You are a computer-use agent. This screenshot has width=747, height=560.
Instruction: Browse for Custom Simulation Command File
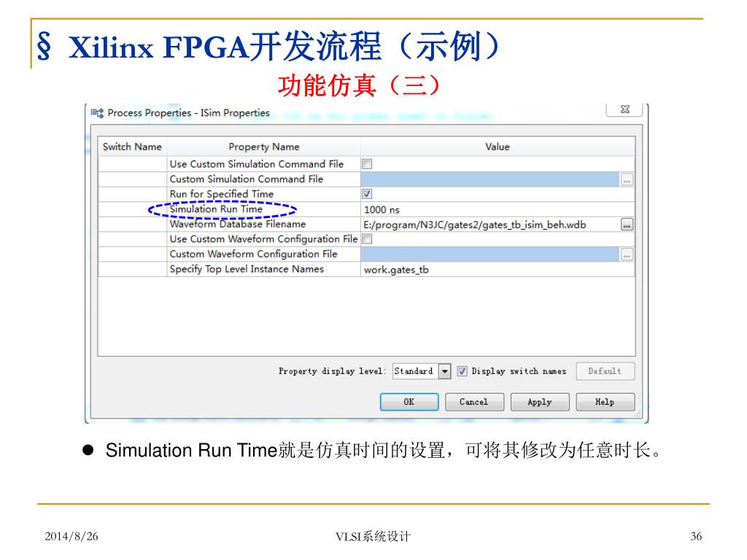point(627,179)
